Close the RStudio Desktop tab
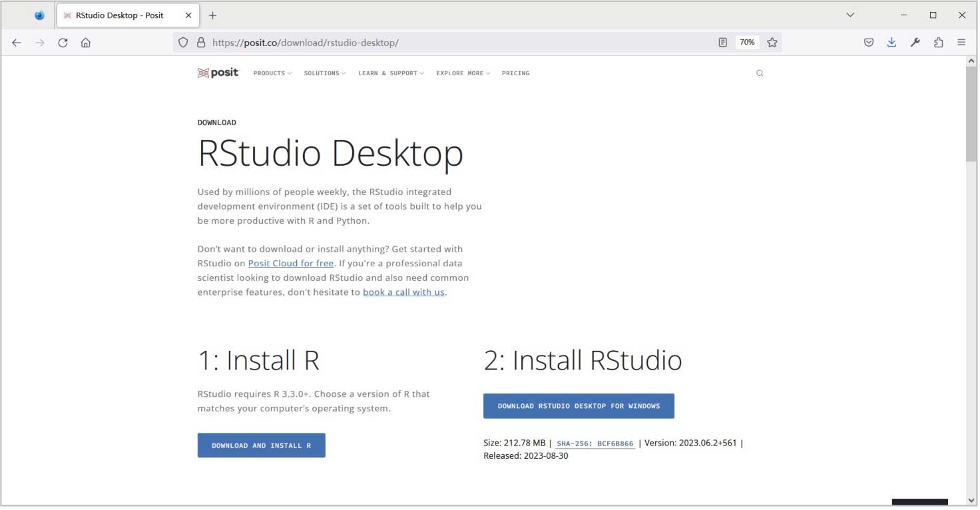Viewport: 980px width, 510px height. pyautogui.click(x=188, y=15)
